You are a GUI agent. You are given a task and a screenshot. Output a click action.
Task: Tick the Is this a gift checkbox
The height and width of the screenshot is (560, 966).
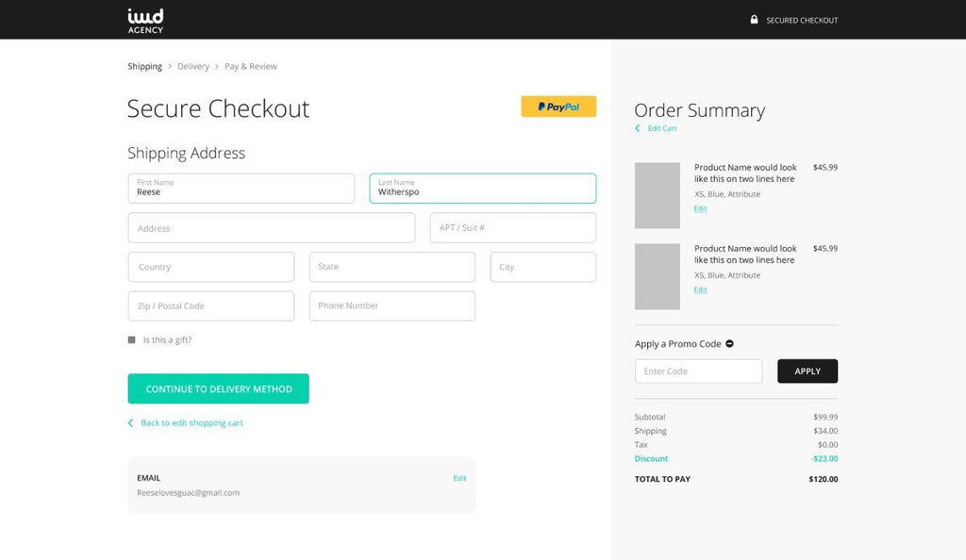(131, 339)
